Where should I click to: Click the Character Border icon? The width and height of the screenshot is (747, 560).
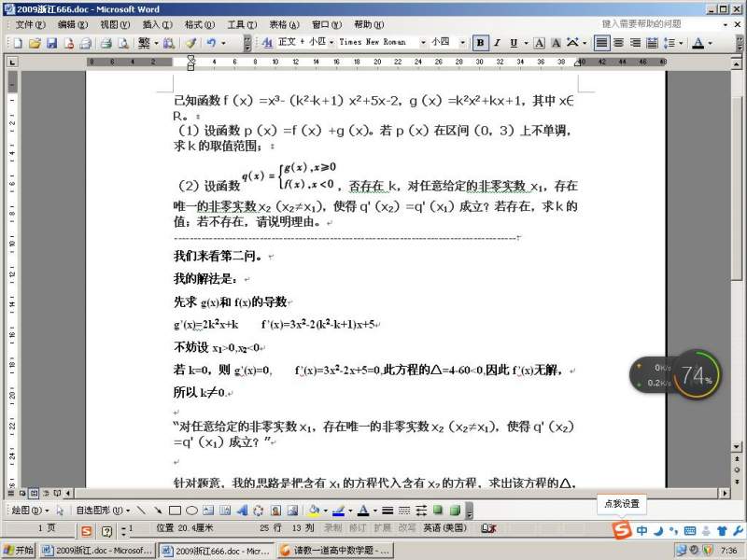click(x=539, y=43)
